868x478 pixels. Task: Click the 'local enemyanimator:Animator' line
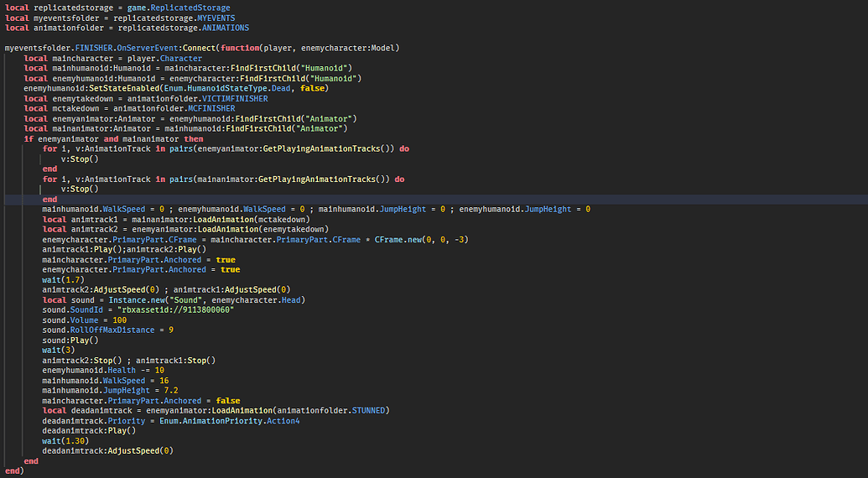click(190, 119)
